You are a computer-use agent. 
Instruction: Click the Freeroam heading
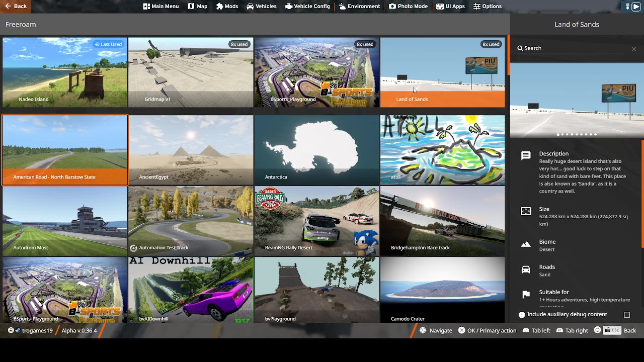(x=21, y=24)
